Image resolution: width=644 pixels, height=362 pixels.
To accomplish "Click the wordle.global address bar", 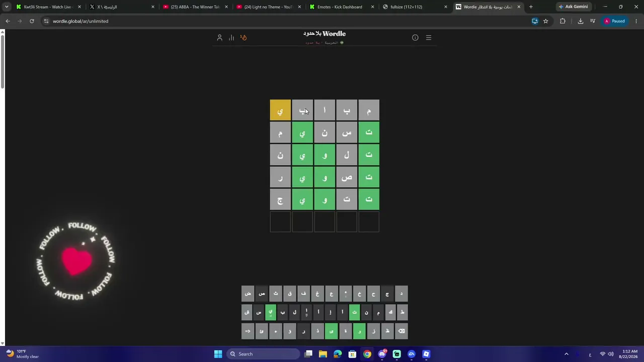I will click(287, 21).
